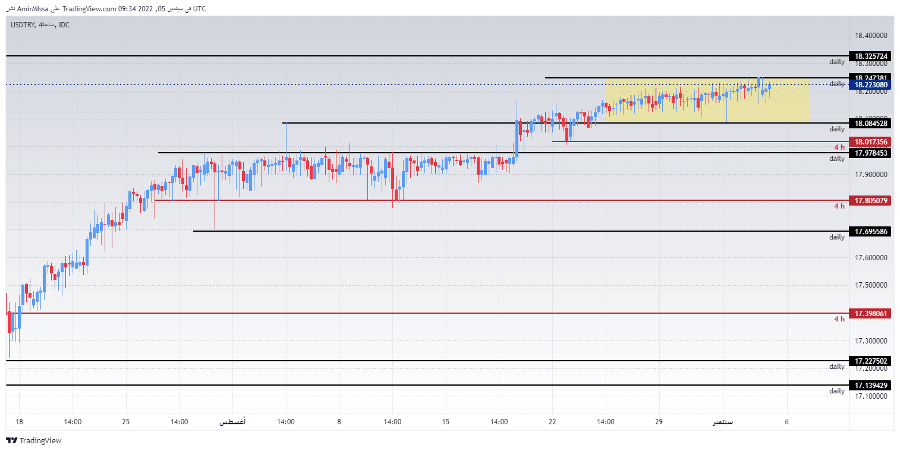Select the 18.084528 price label

click(871, 123)
